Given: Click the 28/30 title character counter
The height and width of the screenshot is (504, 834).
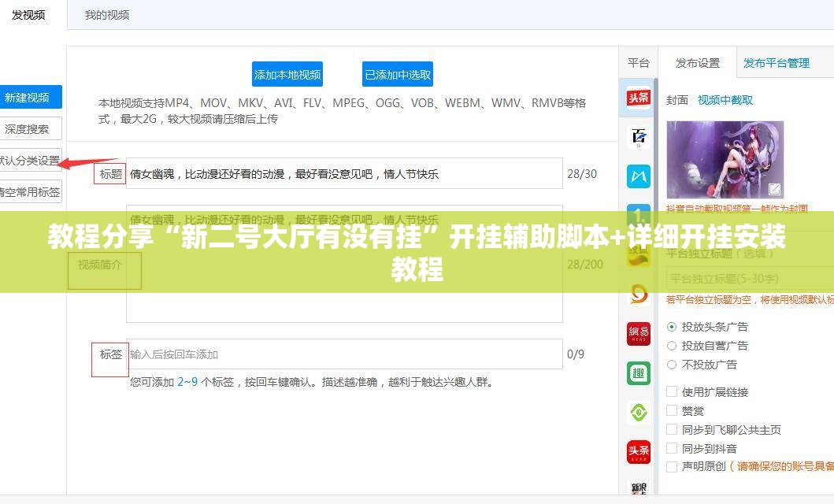Looking at the screenshot, I should [x=582, y=174].
